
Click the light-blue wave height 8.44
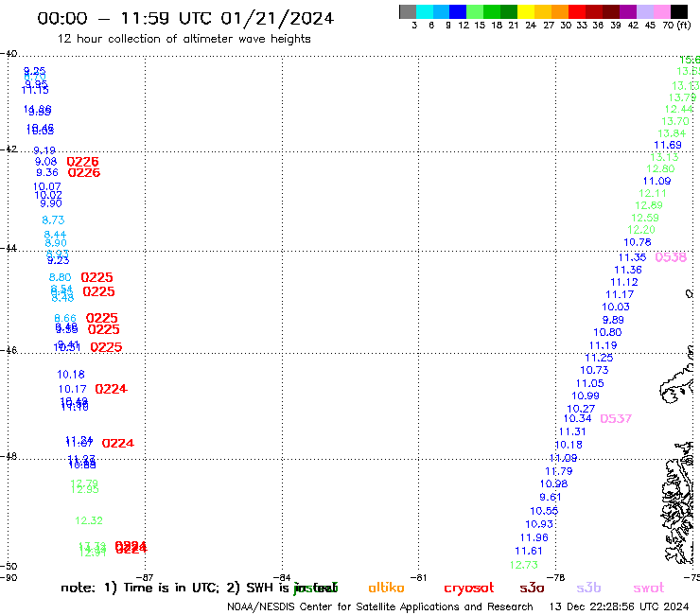tap(55, 235)
